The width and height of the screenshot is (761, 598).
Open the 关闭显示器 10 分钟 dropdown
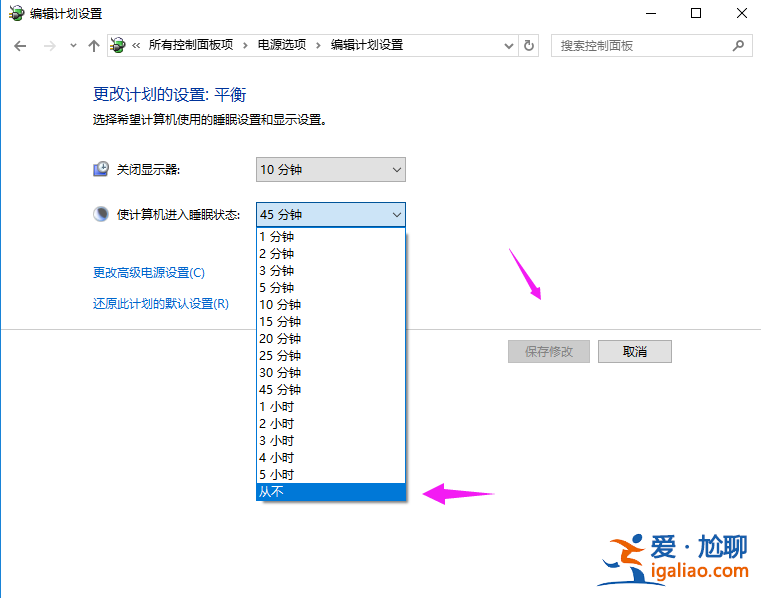331,169
